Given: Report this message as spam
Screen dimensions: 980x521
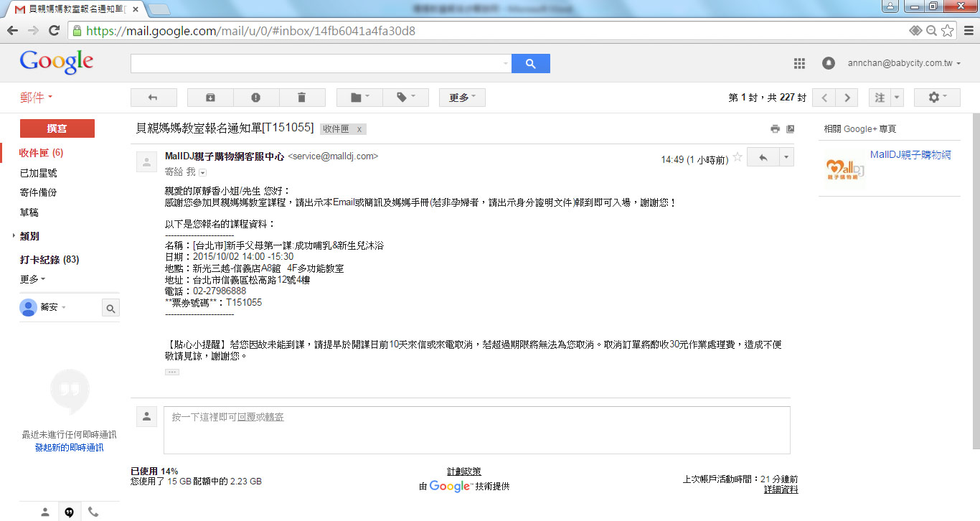Looking at the screenshot, I should 256,97.
